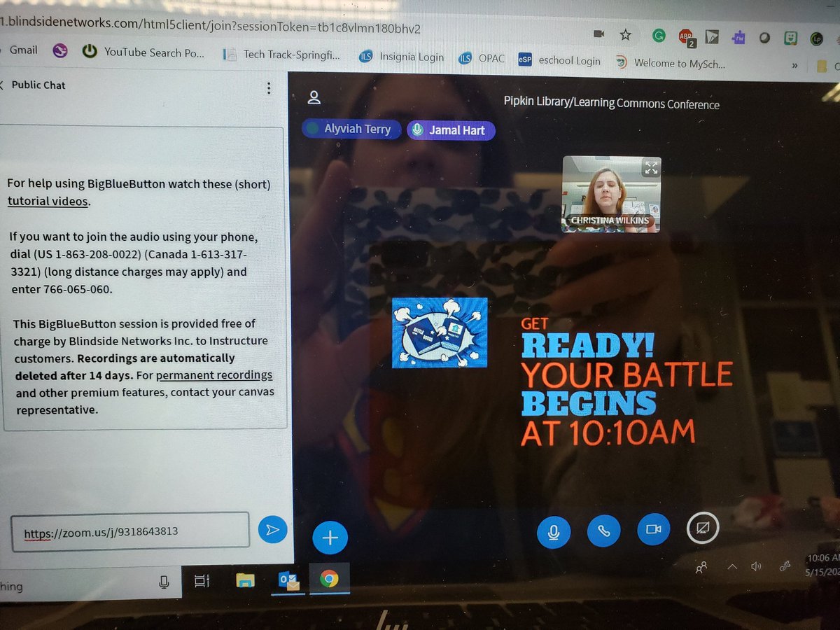This screenshot has height=630, width=840.
Task: Open File Explorer from the taskbar
Action: point(244,580)
